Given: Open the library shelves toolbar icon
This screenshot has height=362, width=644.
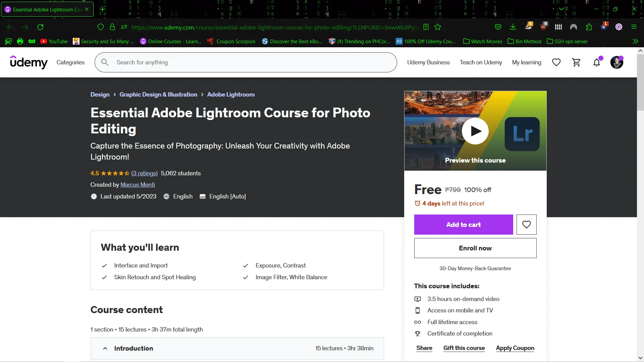Looking at the screenshot, I should pos(558,27).
